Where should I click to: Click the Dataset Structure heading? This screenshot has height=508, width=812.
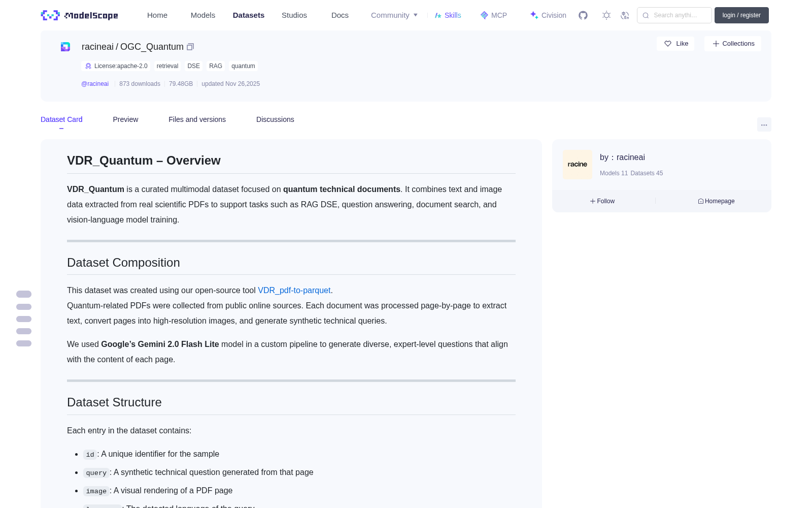114,402
